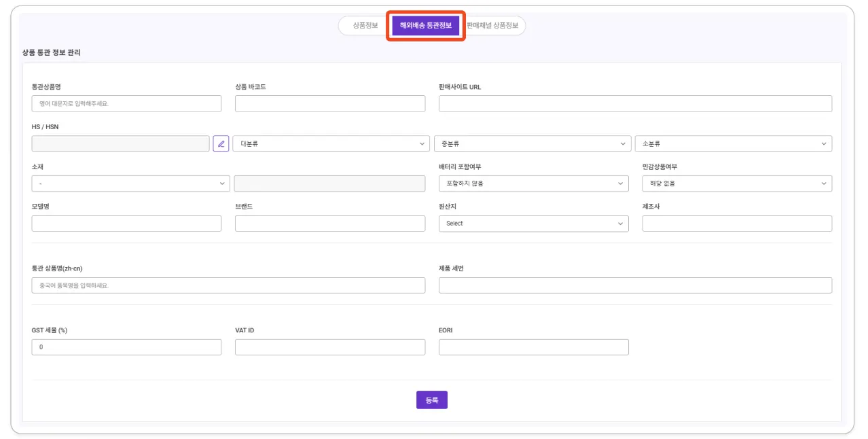868x439 pixels.
Task: Focus the 상품 바코드 text field
Action: [x=330, y=104]
